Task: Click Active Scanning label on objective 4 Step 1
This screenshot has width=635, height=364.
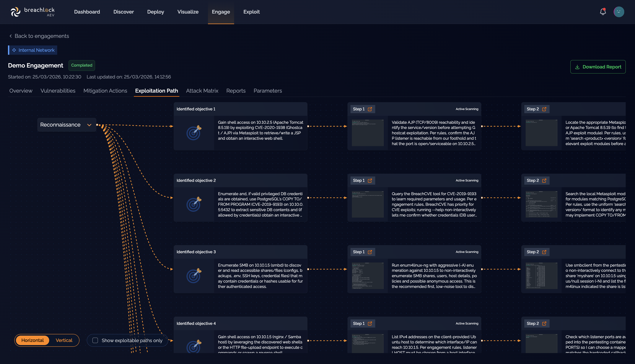Action: tap(467, 324)
